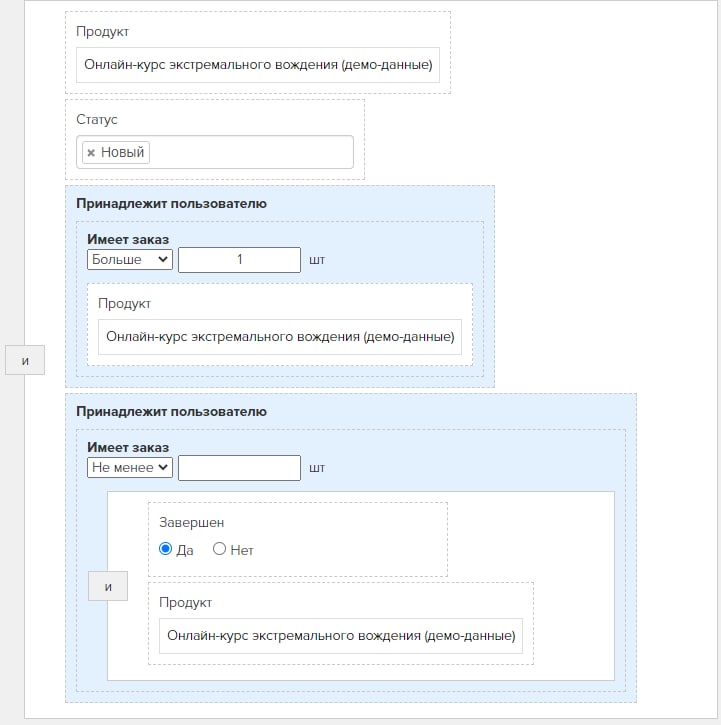Select the Нет radio under Завершен
The image size is (721, 725).
point(219,549)
